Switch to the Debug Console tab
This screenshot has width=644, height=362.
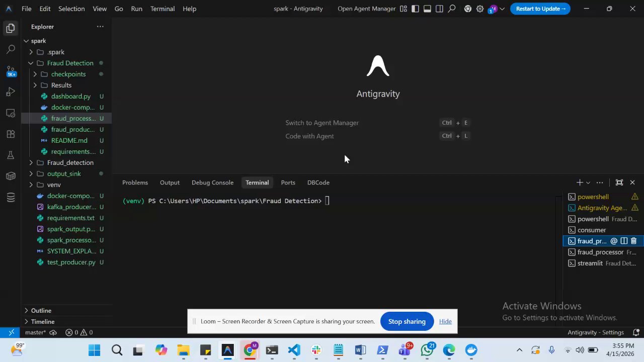[212, 183]
